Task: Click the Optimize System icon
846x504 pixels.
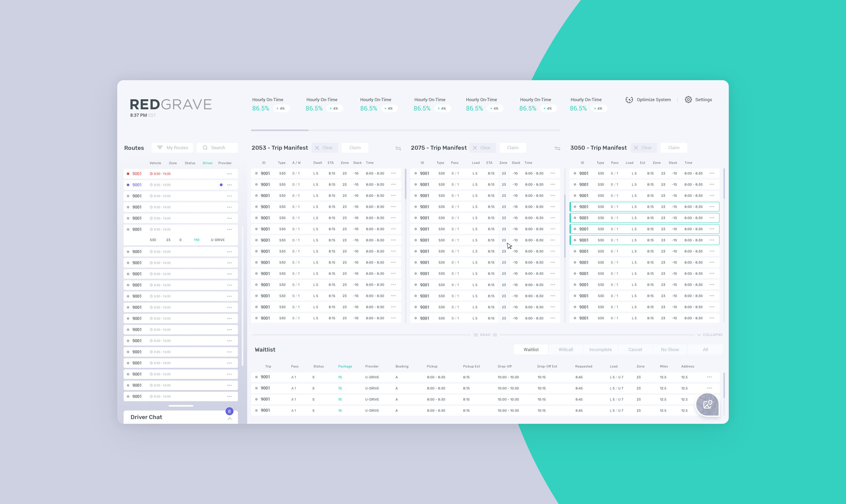Action: pyautogui.click(x=629, y=100)
